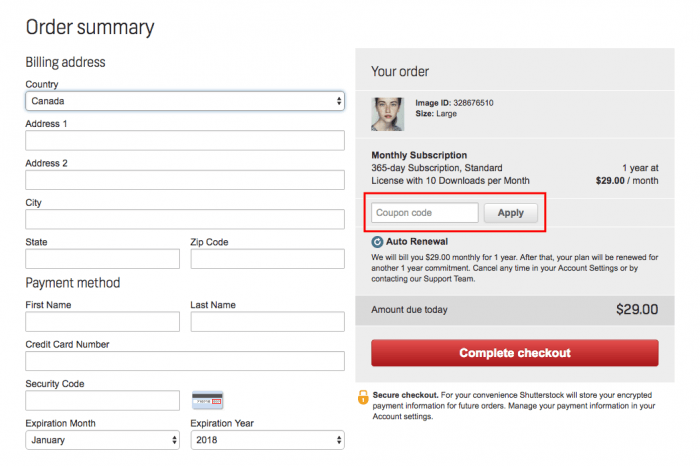Click the Address 1 input field

pyautogui.click(x=185, y=140)
